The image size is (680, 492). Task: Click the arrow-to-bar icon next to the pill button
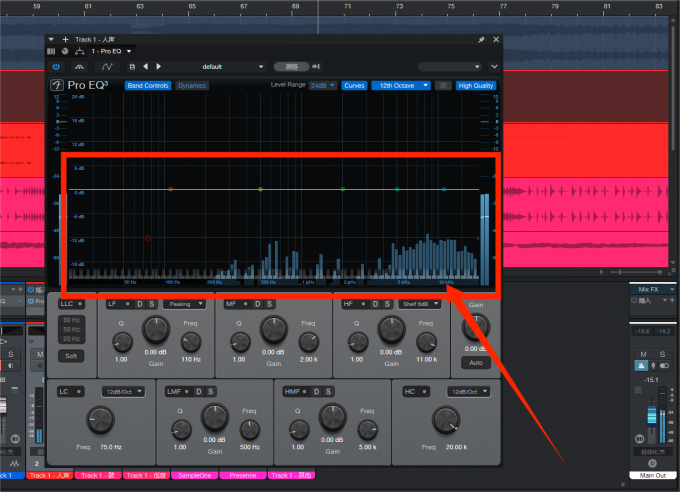(316, 67)
